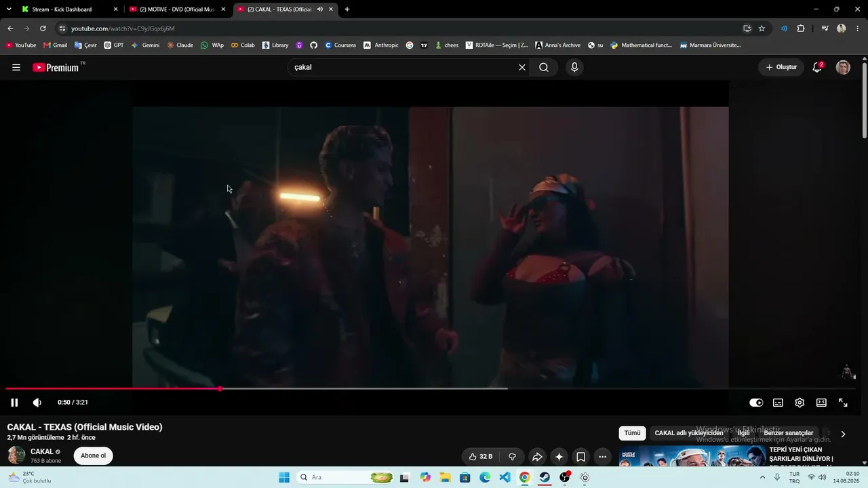
Task: Open the YouTube account avatar menu
Action: click(x=843, y=67)
